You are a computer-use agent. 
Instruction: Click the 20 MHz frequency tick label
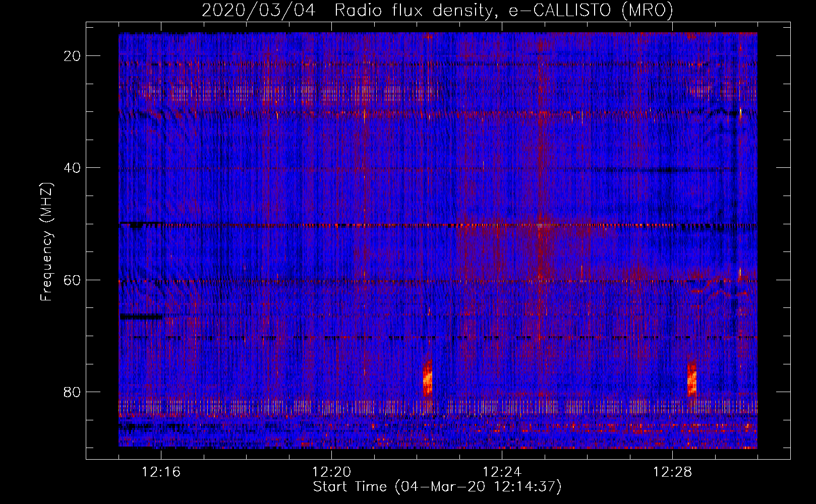[72, 56]
